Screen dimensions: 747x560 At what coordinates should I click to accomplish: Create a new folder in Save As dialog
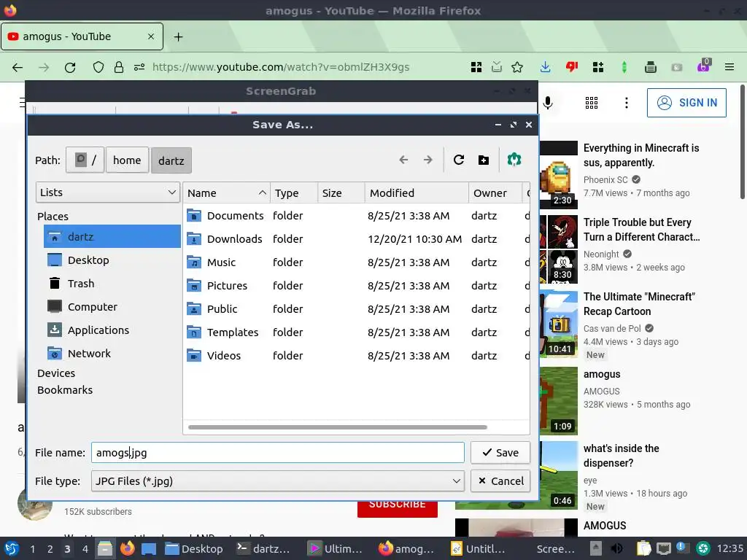[484, 160]
